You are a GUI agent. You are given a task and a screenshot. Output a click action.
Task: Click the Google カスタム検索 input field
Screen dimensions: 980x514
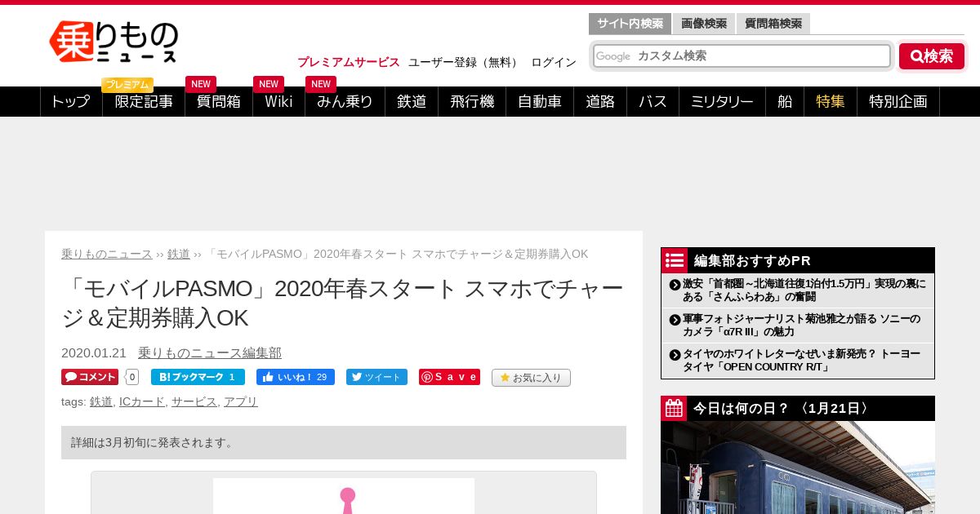click(742, 55)
